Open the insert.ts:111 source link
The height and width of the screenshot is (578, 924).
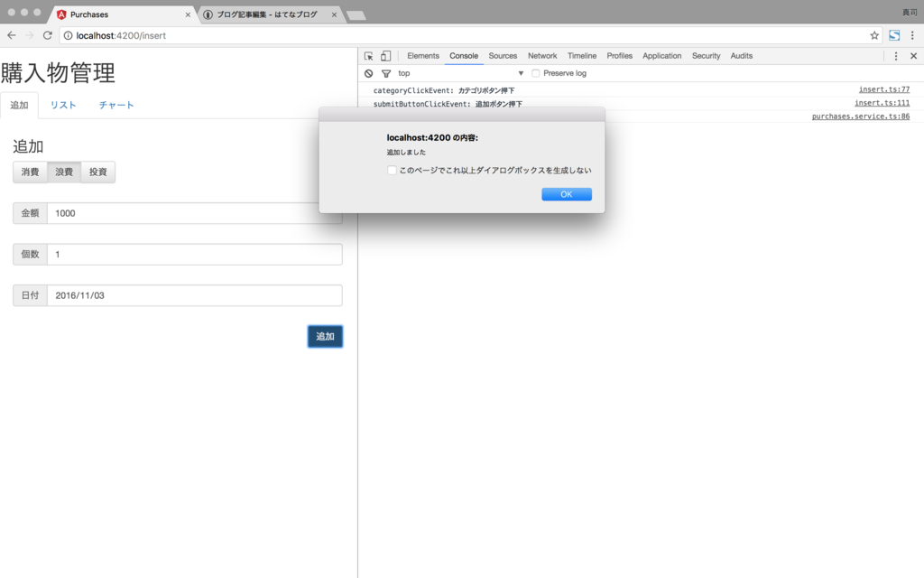coord(882,103)
